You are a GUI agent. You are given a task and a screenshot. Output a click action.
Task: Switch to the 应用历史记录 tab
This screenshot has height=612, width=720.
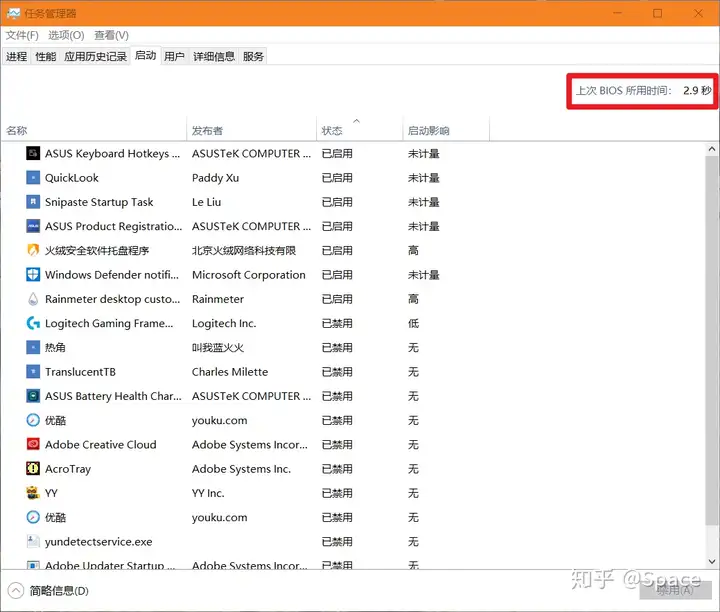[95, 56]
